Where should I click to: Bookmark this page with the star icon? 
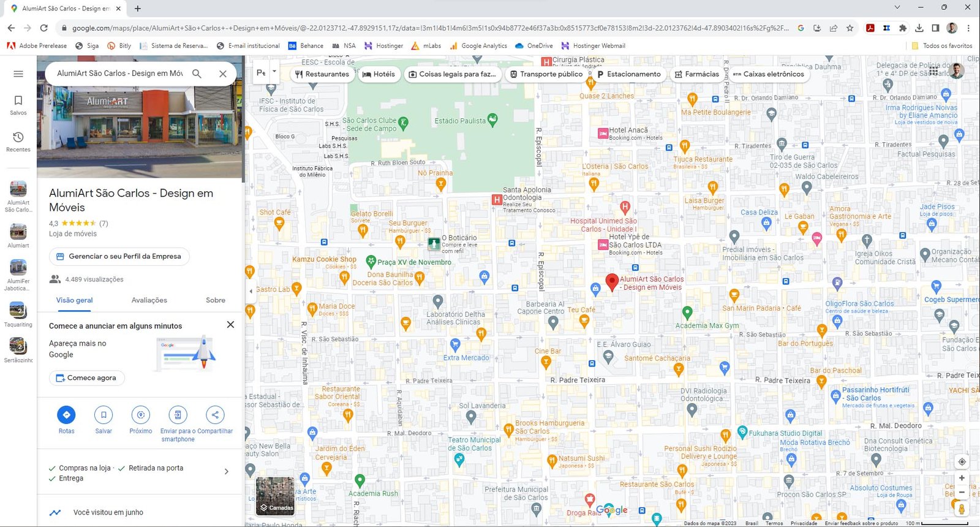(850, 28)
